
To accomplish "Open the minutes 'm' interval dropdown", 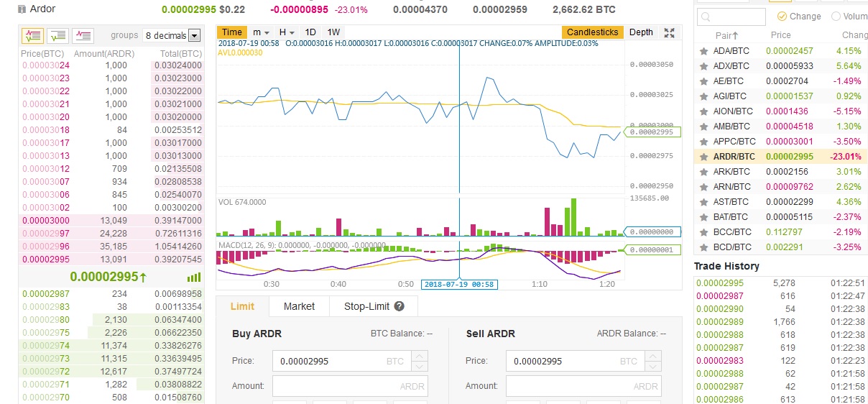I will click(x=261, y=32).
